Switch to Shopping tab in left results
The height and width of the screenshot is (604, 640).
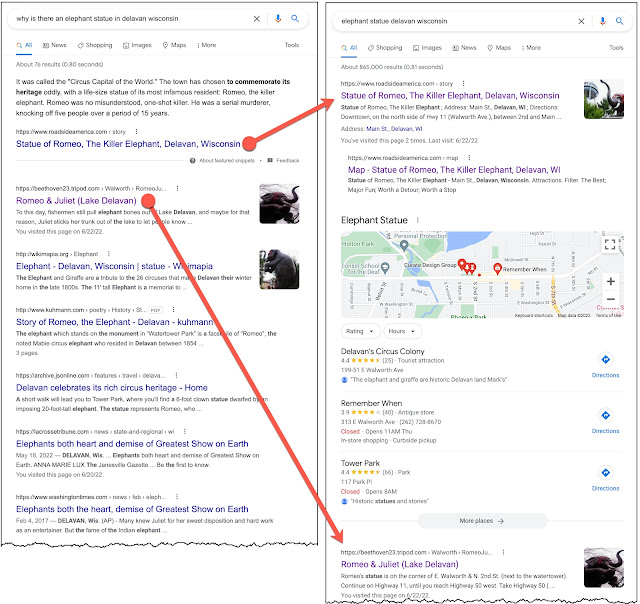pyautogui.click(x=95, y=45)
